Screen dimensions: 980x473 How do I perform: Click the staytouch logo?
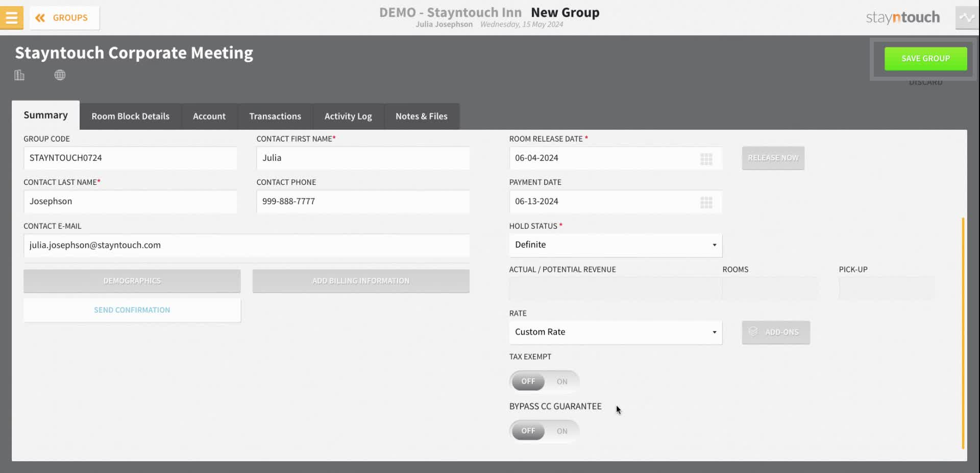pos(902,17)
